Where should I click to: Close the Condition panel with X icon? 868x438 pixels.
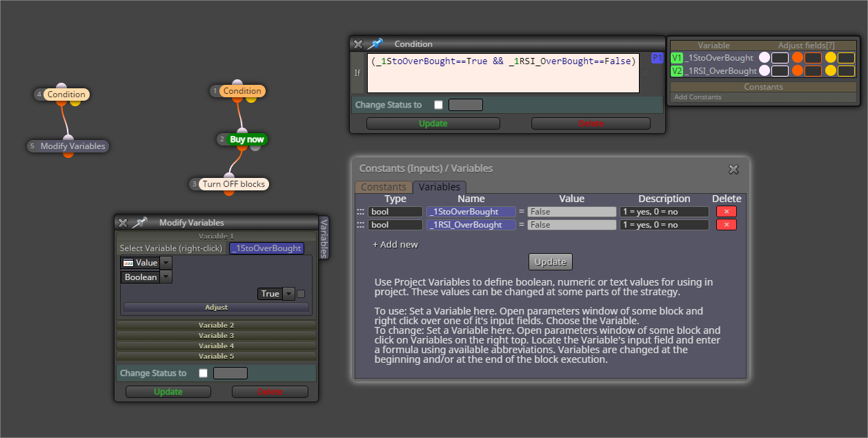358,44
